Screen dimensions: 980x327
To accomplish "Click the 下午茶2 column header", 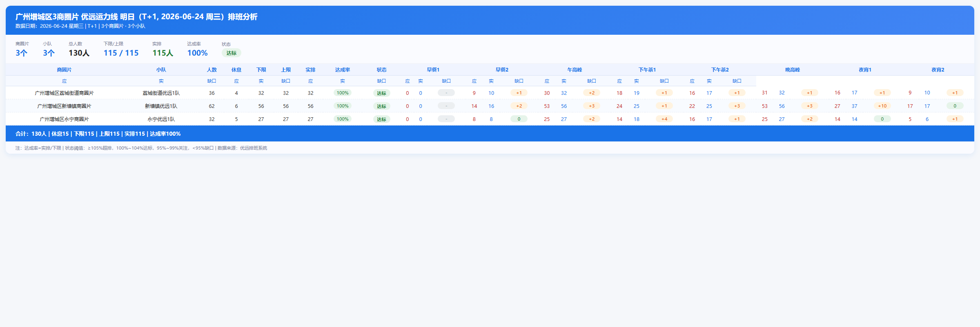I will click(720, 70).
